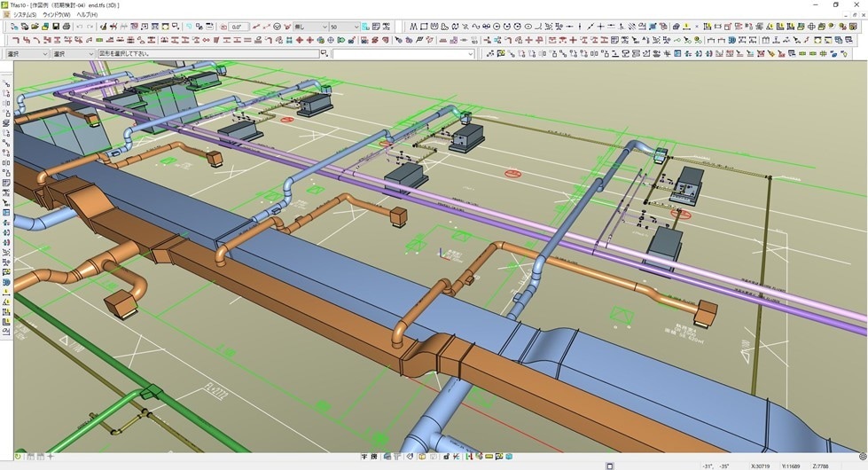Image resolution: width=868 pixels, height=470 pixels.
Task: Open the empty combo box dropdown arrow right of the prompt
Action: (471, 54)
